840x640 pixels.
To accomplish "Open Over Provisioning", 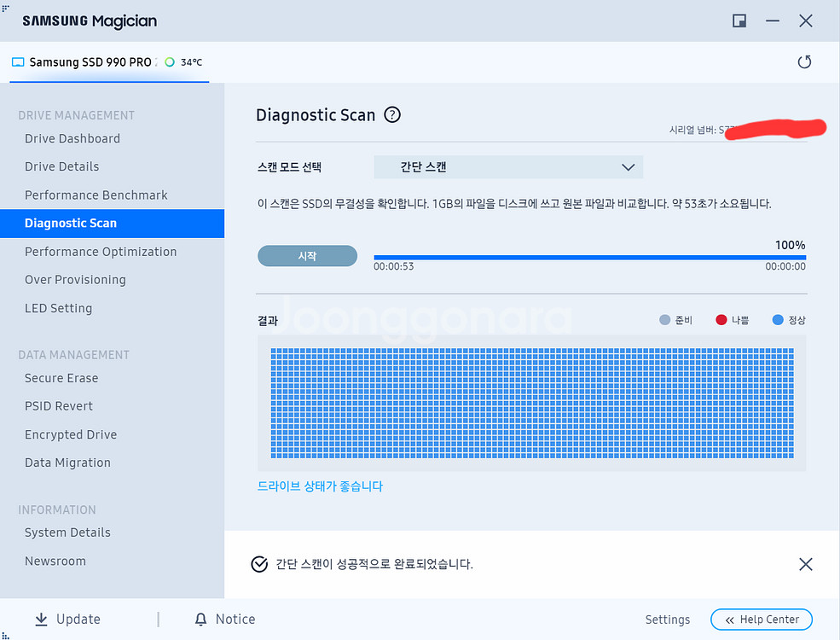I will click(75, 280).
